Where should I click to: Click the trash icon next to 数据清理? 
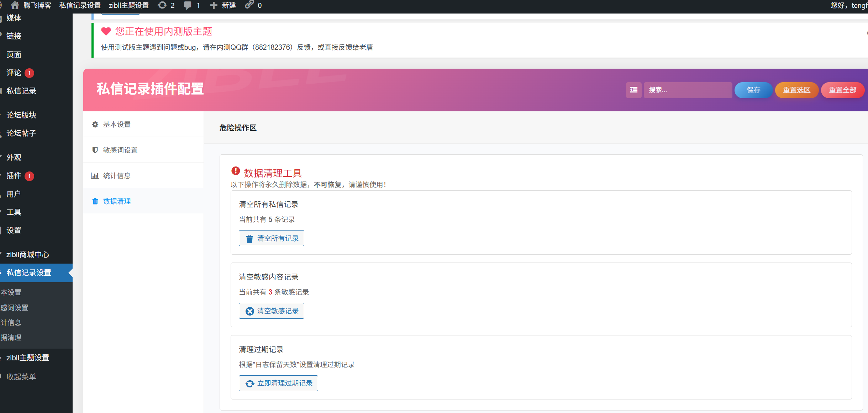[x=95, y=201]
